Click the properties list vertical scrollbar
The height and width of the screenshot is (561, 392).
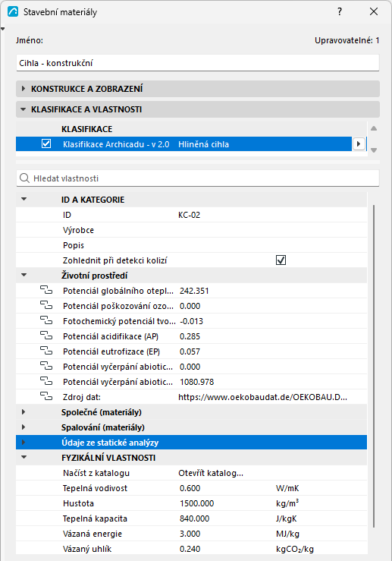374,366
